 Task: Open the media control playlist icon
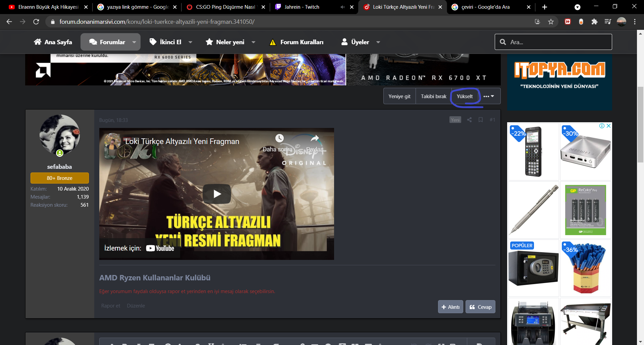coord(608,22)
